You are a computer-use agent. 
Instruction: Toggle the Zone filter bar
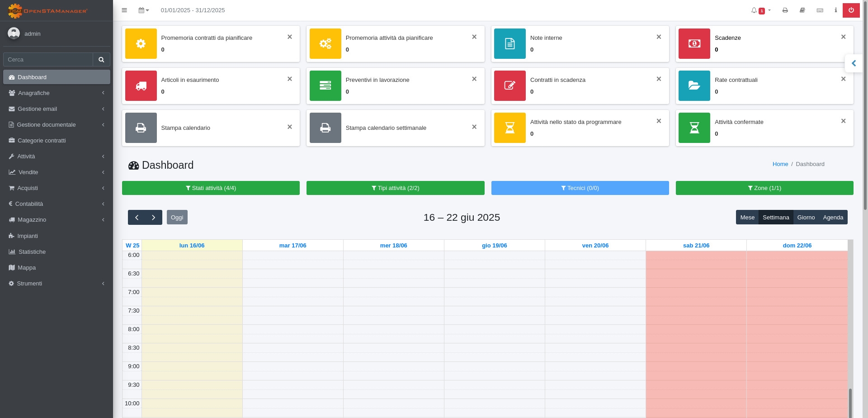(764, 188)
